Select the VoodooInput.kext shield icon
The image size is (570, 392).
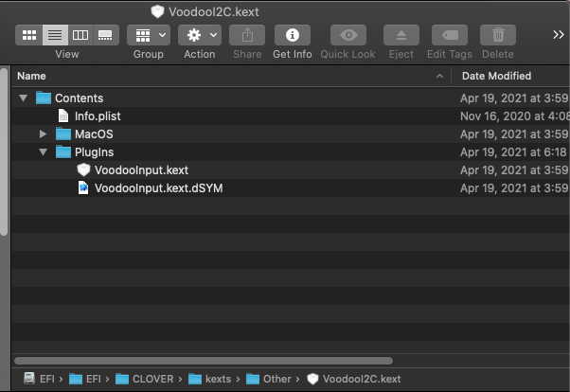[x=83, y=169]
